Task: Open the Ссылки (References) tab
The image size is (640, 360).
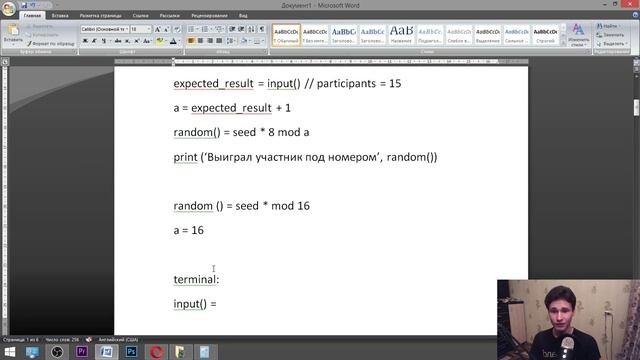Action: click(140, 16)
